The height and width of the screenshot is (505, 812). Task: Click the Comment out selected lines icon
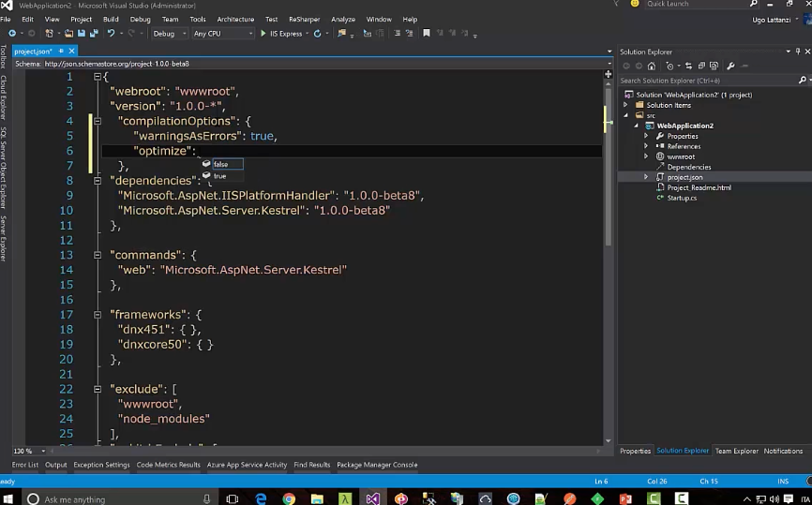click(x=398, y=33)
